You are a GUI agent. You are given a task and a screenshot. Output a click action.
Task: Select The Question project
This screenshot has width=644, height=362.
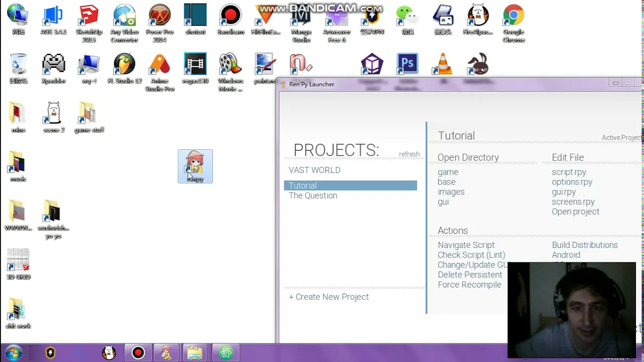tap(313, 196)
